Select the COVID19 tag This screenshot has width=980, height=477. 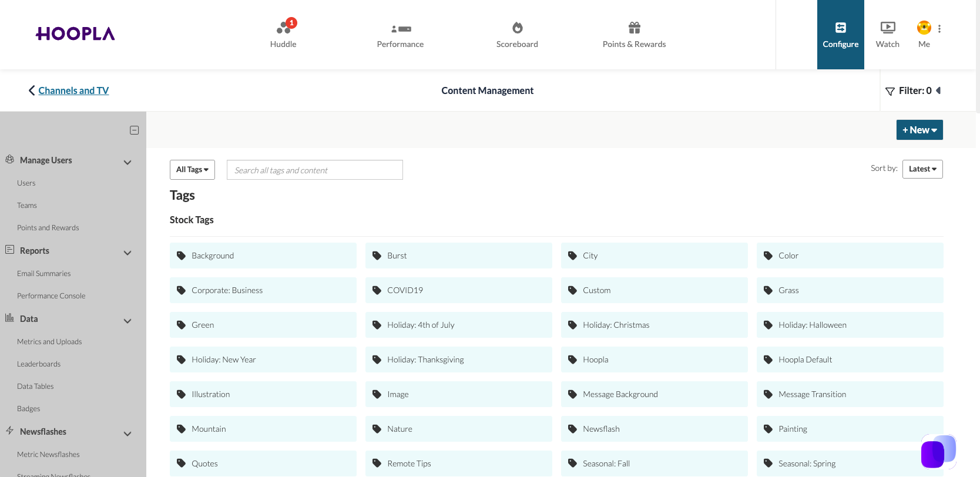[459, 290]
